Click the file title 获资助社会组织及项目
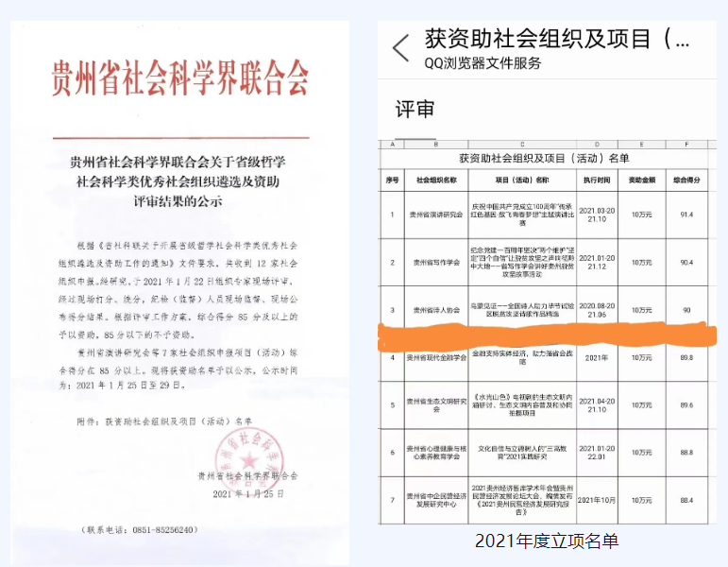The width and height of the screenshot is (728, 567). click(x=557, y=40)
